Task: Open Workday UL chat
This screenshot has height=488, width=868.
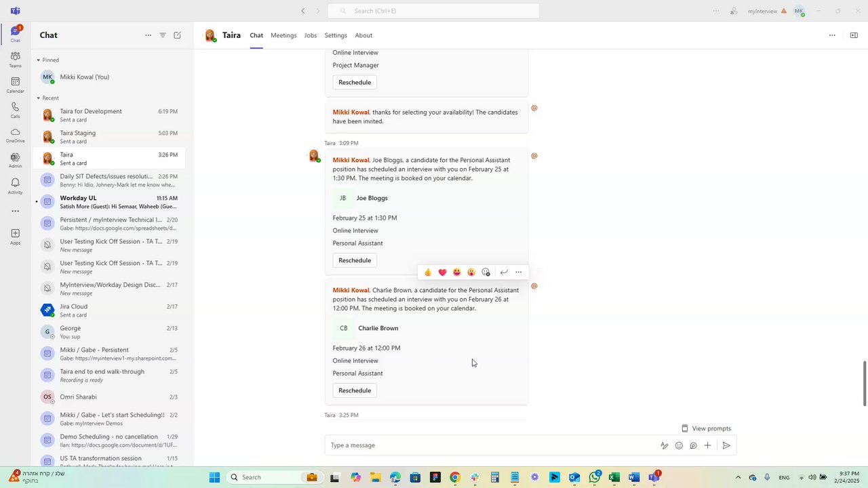Action: (108, 201)
